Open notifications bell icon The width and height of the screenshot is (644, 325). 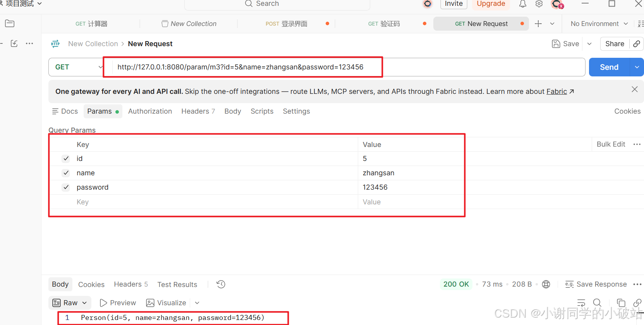(522, 4)
